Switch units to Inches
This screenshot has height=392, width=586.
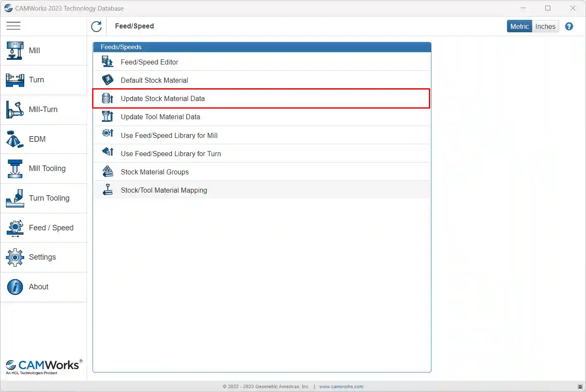point(545,26)
